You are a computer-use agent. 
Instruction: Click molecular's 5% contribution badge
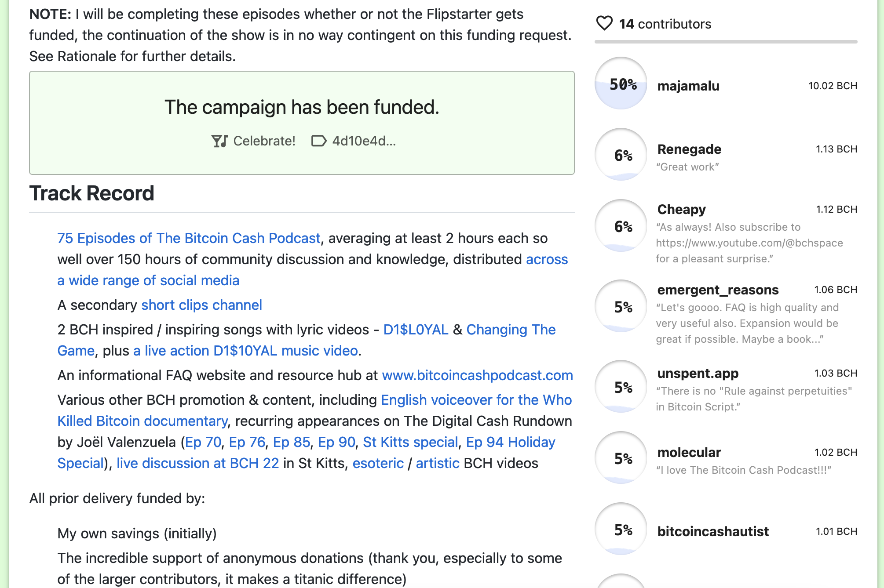click(x=621, y=458)
